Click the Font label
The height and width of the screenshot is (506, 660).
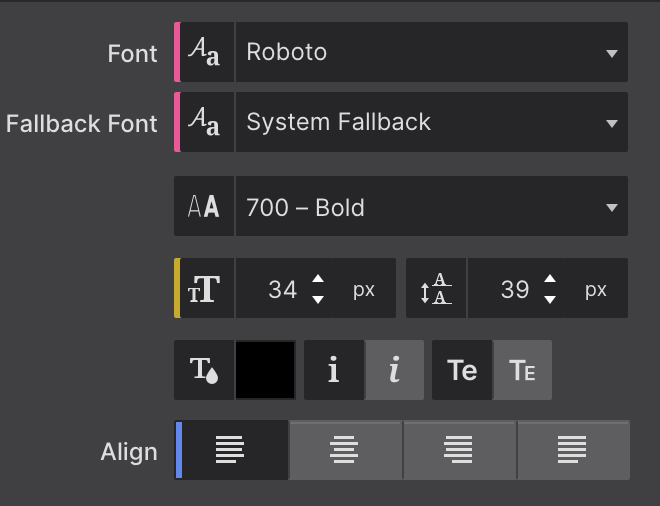tap(132, 53)
